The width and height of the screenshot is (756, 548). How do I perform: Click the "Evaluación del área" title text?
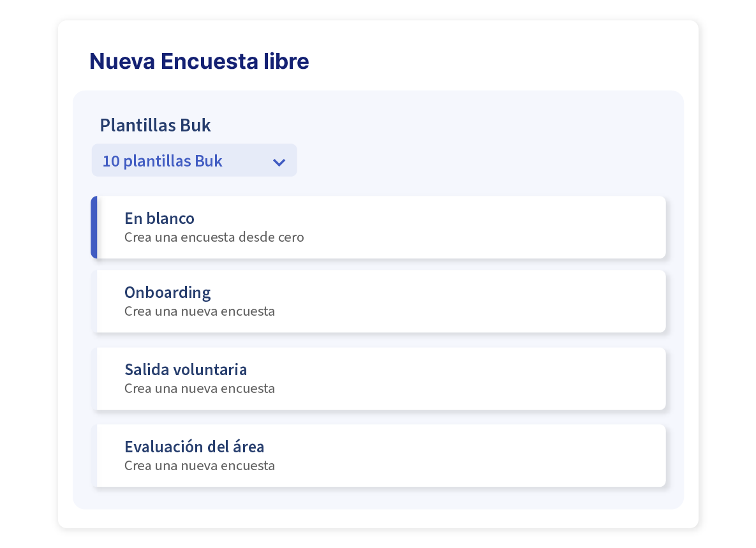194,447
